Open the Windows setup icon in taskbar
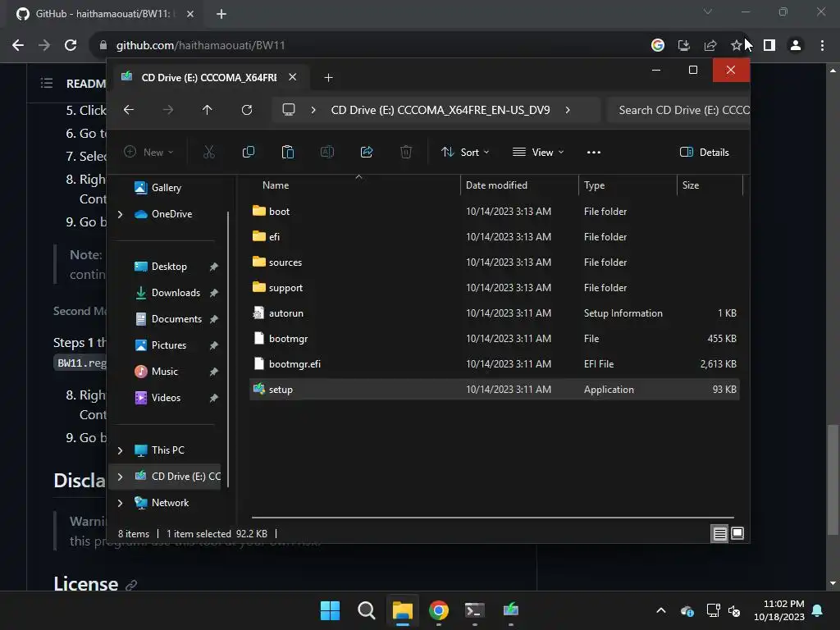840x630 pixels. [511, 609]
